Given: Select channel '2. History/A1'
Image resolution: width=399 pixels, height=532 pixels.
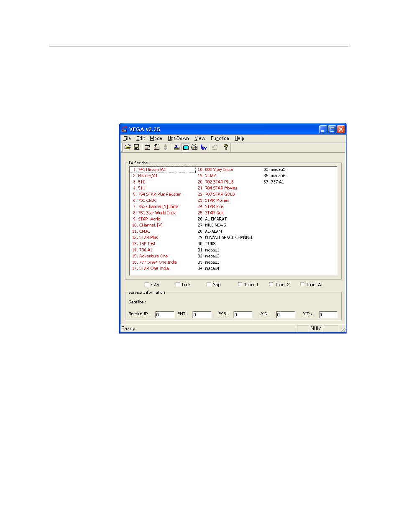Looking at the screenshot, I should [145, 176].
